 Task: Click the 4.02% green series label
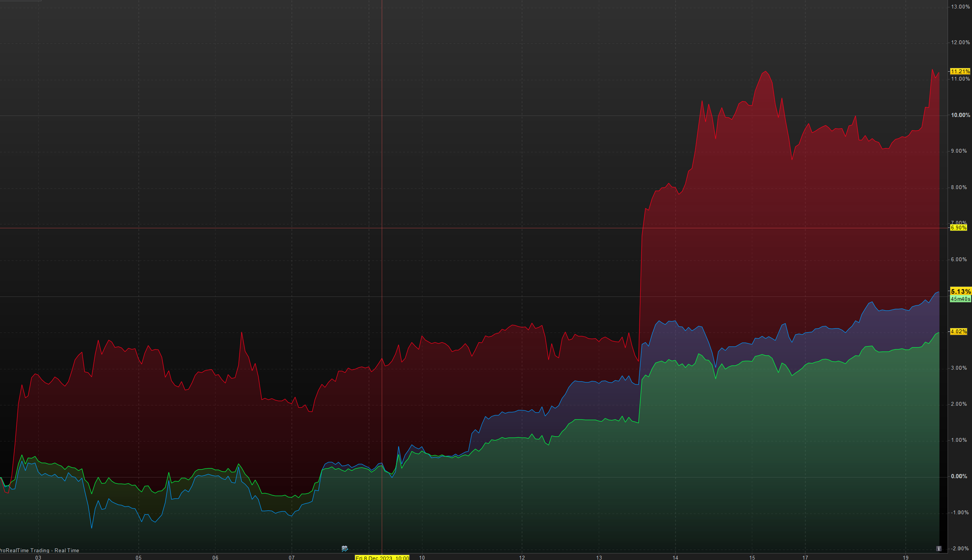958,331
